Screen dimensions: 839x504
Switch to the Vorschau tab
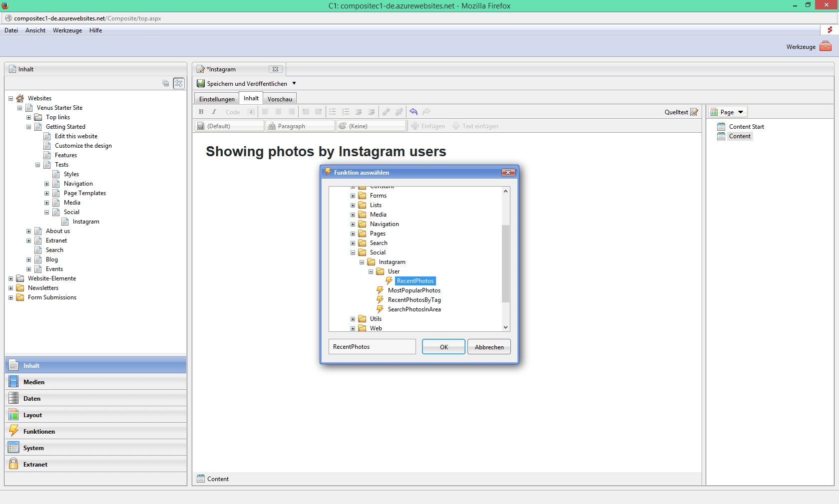pyautogui.click(x=280, y=99)
